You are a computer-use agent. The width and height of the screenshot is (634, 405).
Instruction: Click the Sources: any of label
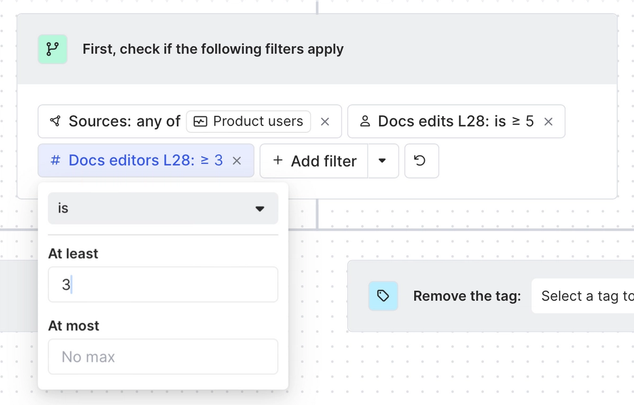[124, 121]
